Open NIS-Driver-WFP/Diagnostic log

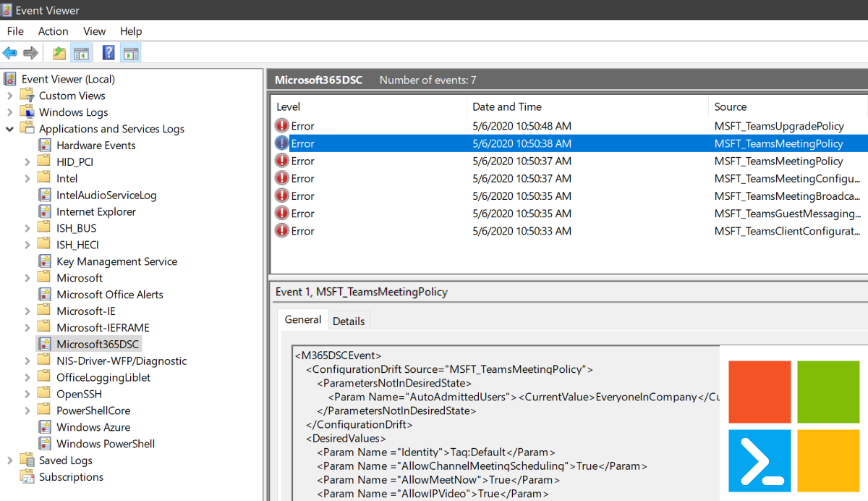(122, 361)
